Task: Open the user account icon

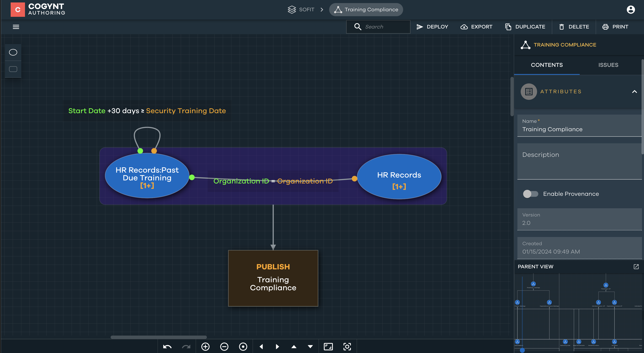Action: (630, 10)
